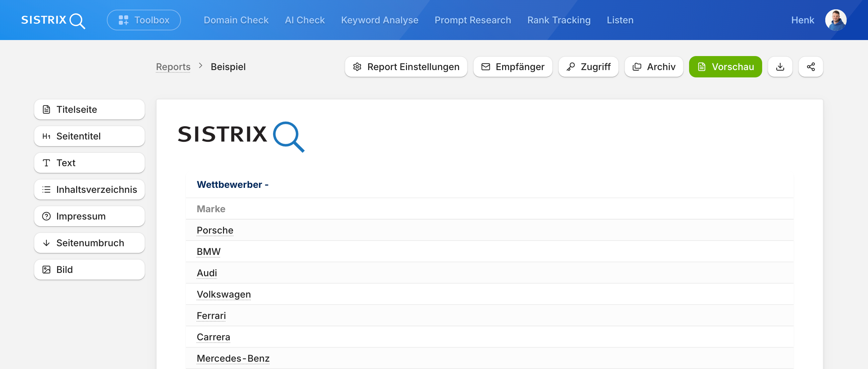Click the download icon button
The image size is (868, 369).
point(780,67)
